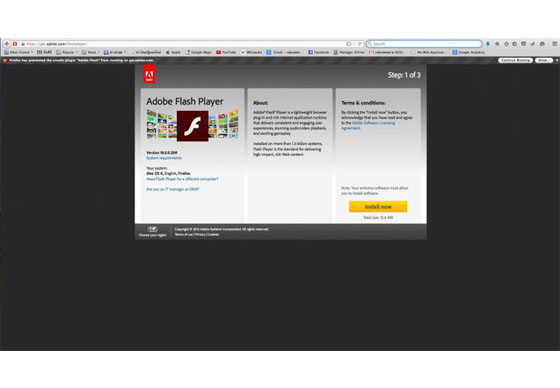Open the Gmail inbox bookmark

click(386, 52)
